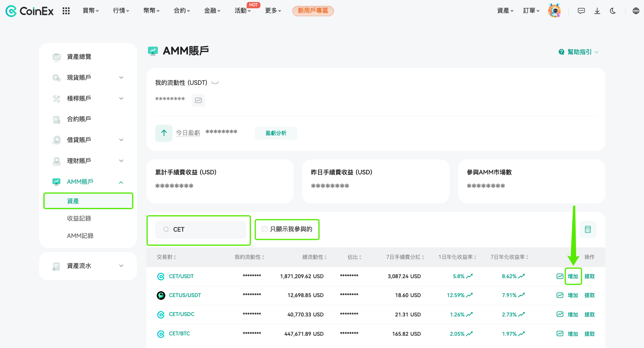This screenshot has width=644, height=348.
Task: Expand 資產流水 sidebar section
Action: [x=121, y=266]
